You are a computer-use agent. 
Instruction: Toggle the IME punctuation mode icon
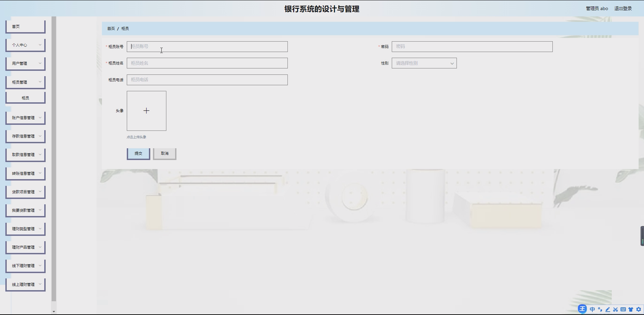[x=600, y=309]
